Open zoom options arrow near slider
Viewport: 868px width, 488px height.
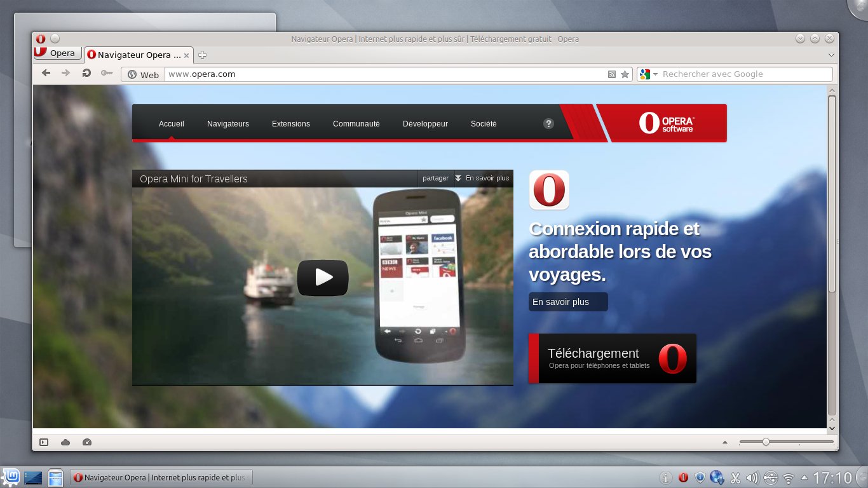[x=725, y=442]
